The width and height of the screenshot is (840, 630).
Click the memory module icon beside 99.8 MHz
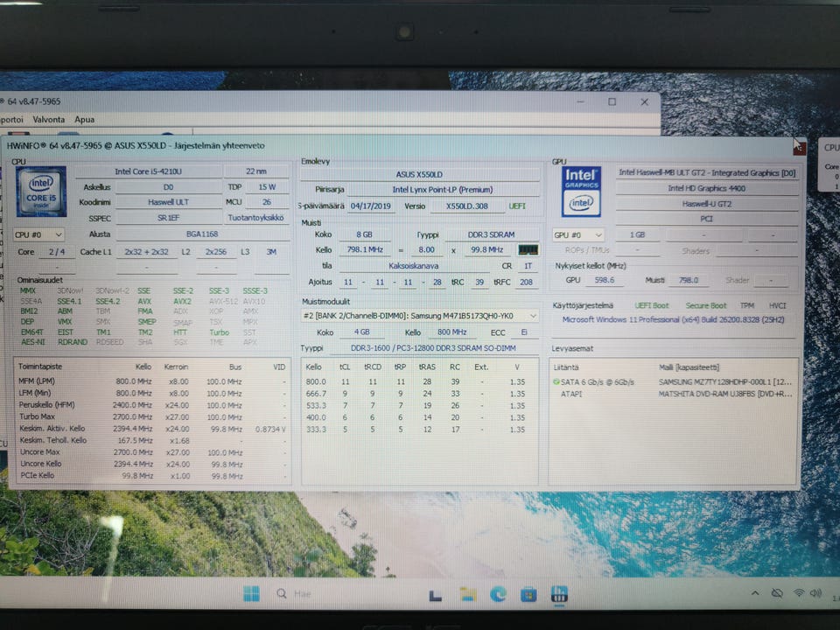pos(528,249)
